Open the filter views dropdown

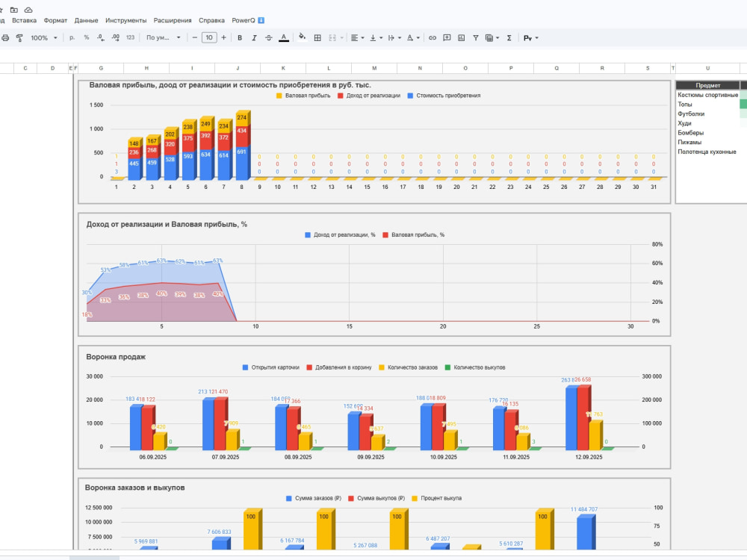pyautogui.click(x=492, y=37)
